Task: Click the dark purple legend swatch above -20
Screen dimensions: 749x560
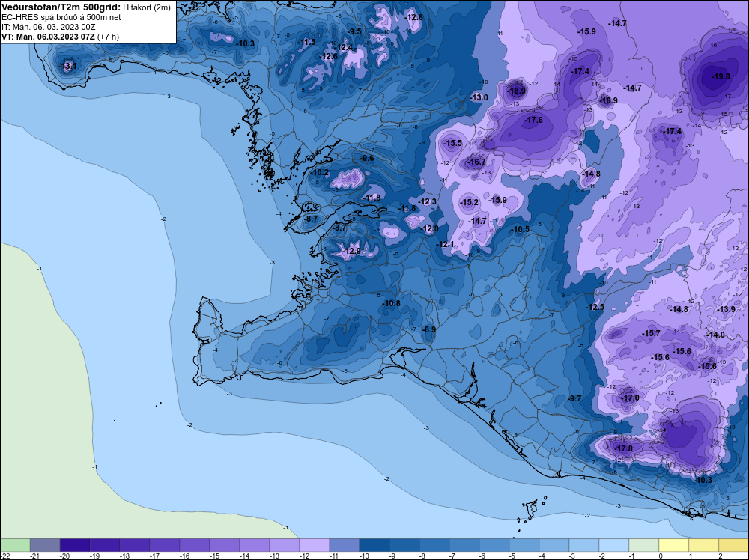Action: tap(74, 545)
